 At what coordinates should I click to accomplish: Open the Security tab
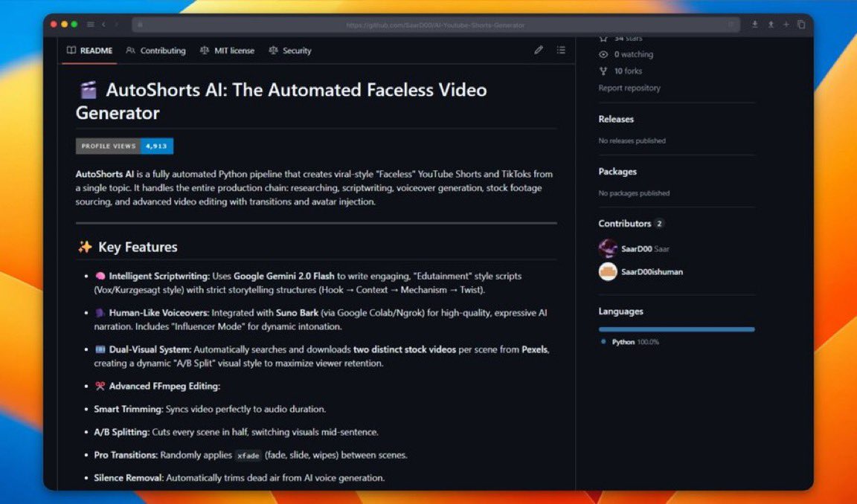pyautogui.click(x=290, y=51)
